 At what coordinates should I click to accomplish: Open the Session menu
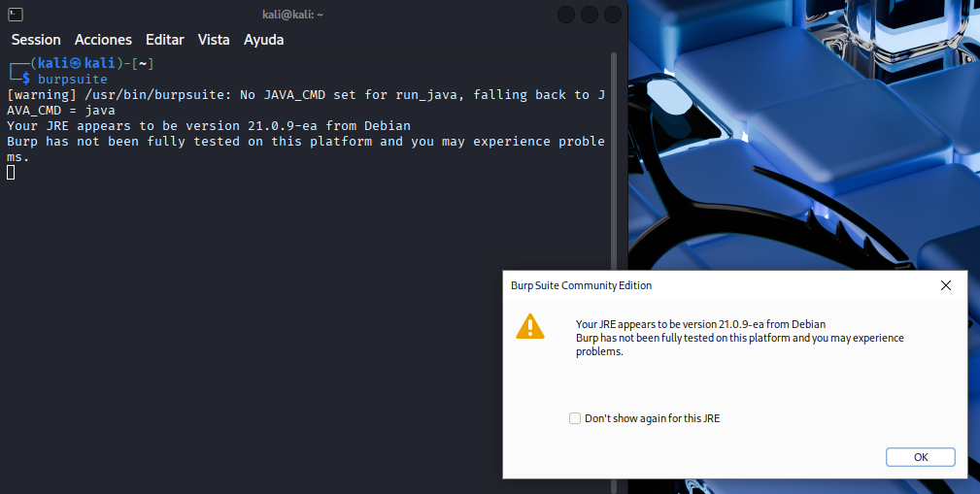[36, 40]
